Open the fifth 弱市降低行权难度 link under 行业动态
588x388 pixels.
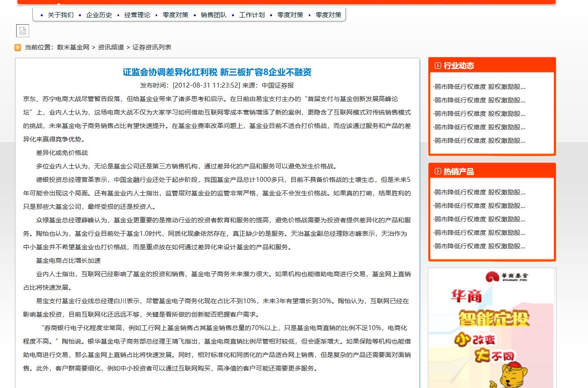pyautogui.click(x=479, y=141)
